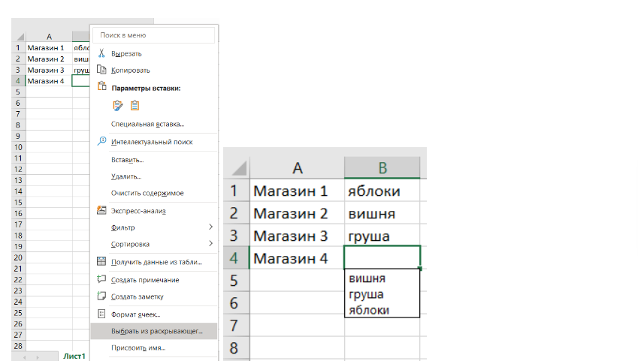The image size is (638, 364).
Task: Choose Создать заметку entry
Action: (137, 297)
